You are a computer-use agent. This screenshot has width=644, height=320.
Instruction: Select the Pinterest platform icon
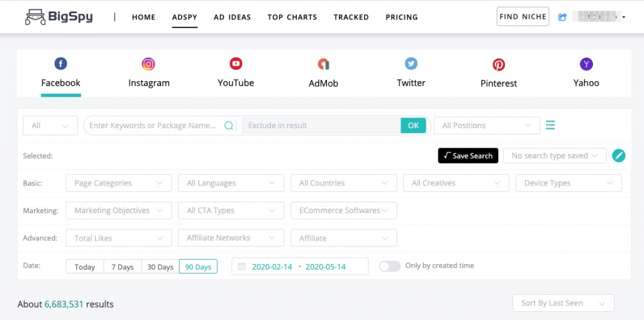pos(499,65)
